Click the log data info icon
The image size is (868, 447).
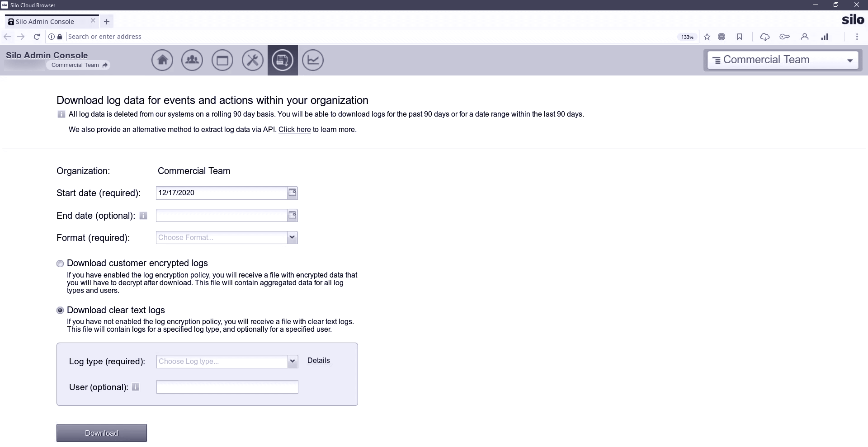click(61, 114)
